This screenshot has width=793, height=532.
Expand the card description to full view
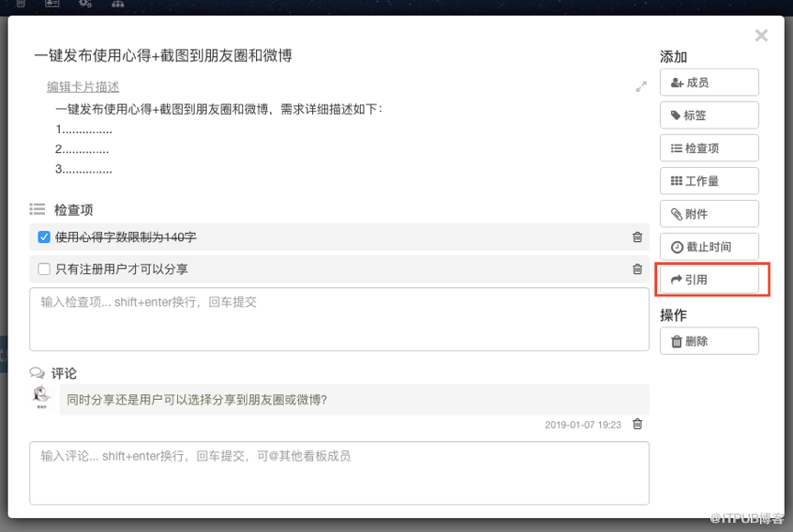(x=642, y=87)
